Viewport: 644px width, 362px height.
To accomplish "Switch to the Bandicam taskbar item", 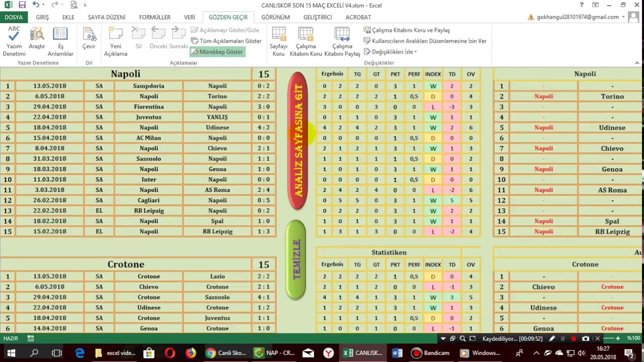I will point(430,353).
